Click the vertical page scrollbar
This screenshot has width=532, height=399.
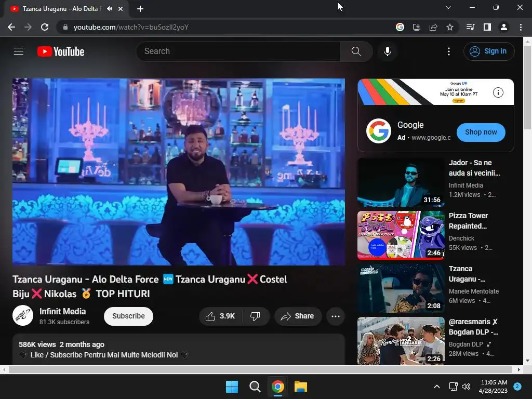tap(527, 87)
